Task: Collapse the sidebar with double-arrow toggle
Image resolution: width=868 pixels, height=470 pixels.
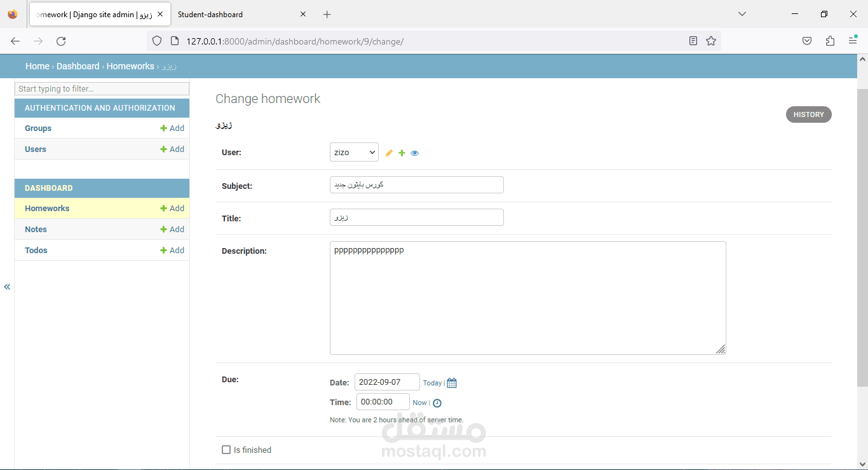Action: pyautogui.click(x=7, y=287)
